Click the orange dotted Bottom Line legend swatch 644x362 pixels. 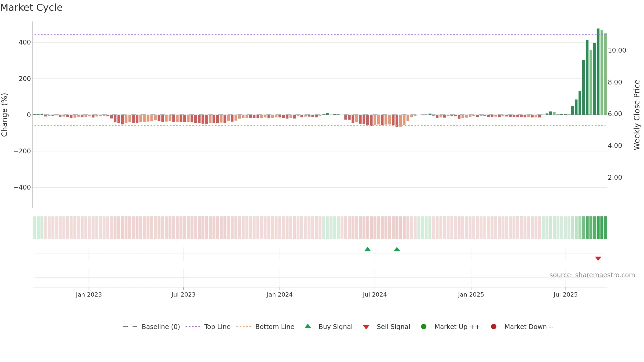pyautogui.click(x=244, y=327)
